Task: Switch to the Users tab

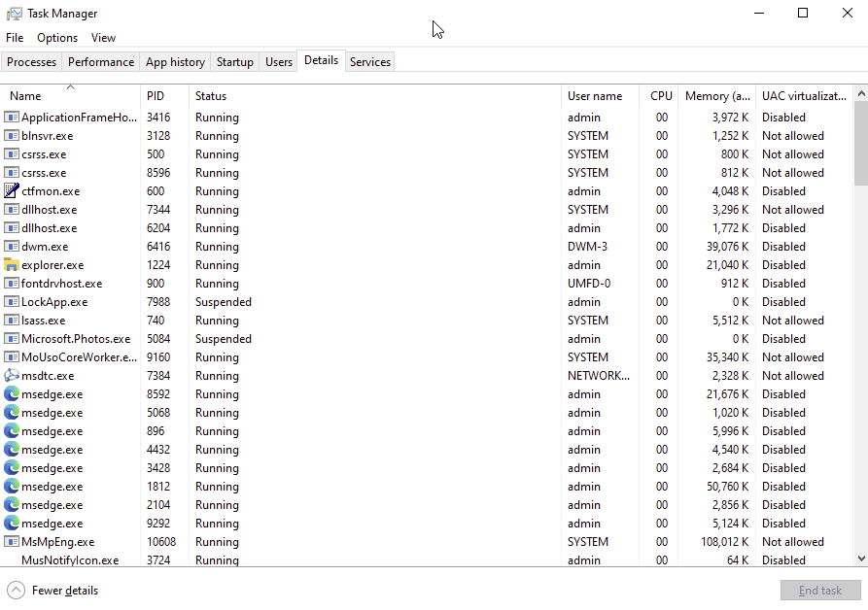Action: point(278,62)
